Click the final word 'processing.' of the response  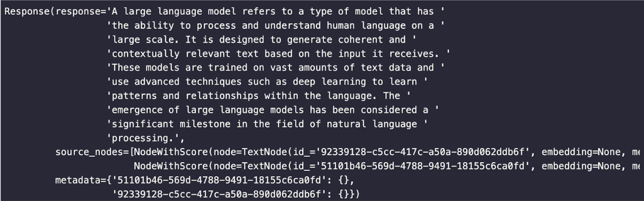(x=143, y=138)
